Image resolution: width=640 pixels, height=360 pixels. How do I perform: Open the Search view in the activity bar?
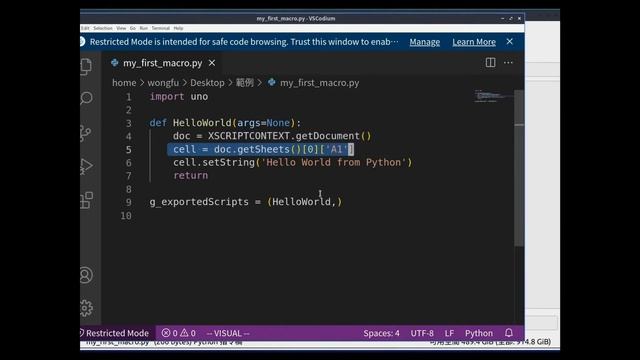pyautogui.click(x=86, y=98)
